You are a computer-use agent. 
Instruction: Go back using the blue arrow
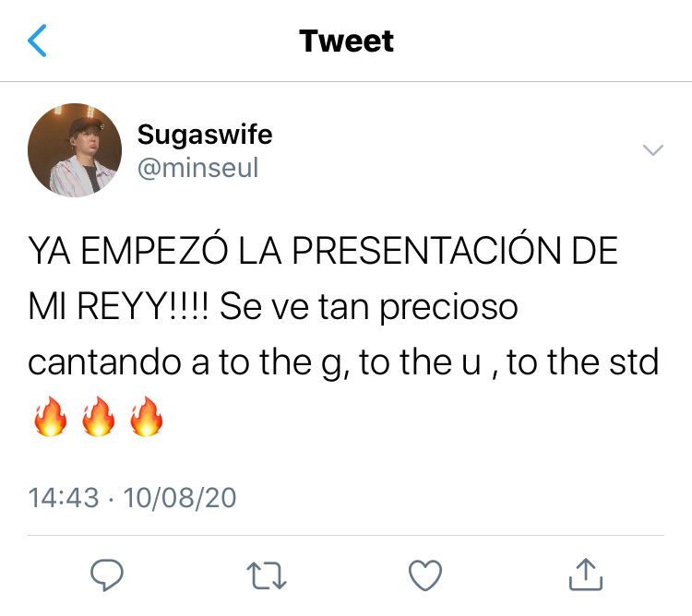pos(37,41)
